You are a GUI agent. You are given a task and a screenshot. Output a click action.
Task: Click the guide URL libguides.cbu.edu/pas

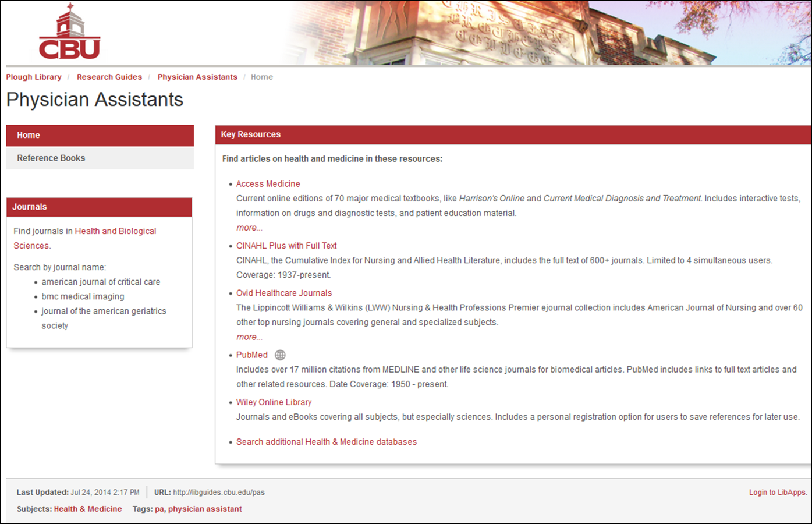219,493
